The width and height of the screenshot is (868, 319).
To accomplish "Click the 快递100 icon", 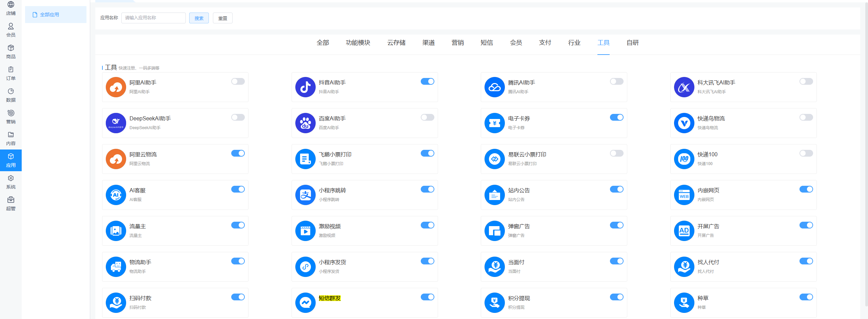I will point(684,159).
